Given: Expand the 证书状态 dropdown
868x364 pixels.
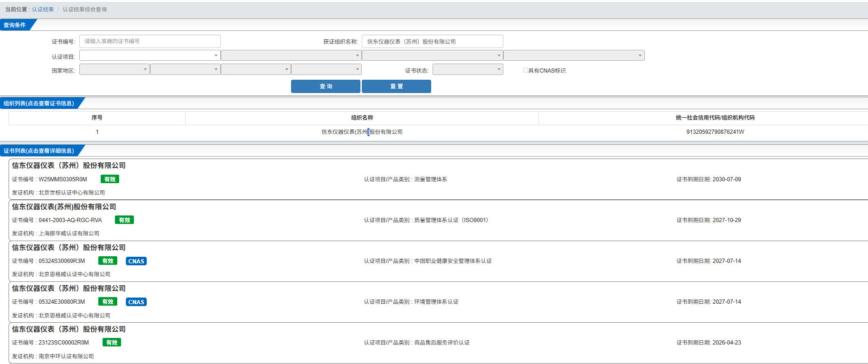Looking at the screenshot, I should (x=468, y=69).
